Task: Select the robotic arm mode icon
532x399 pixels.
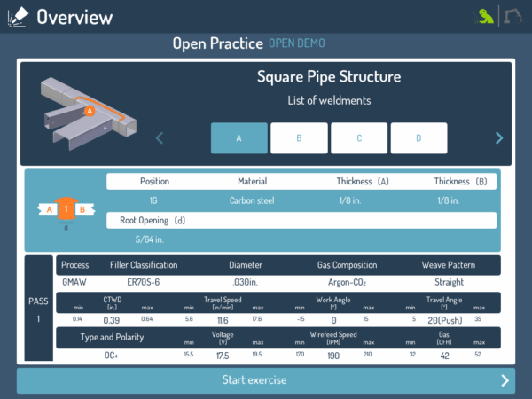Action: (x=512, y=16)
